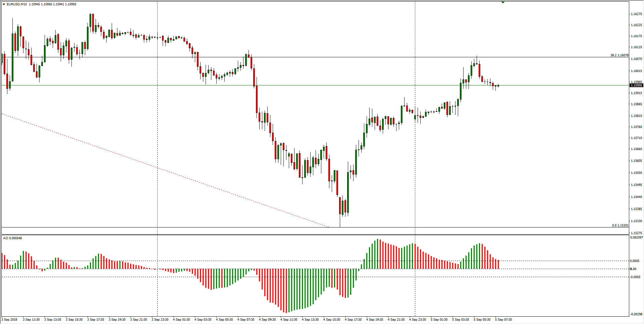Click the 4 Sep 23:30 time axis label
This screenshot has height=324, width=644.
point(418,320)
